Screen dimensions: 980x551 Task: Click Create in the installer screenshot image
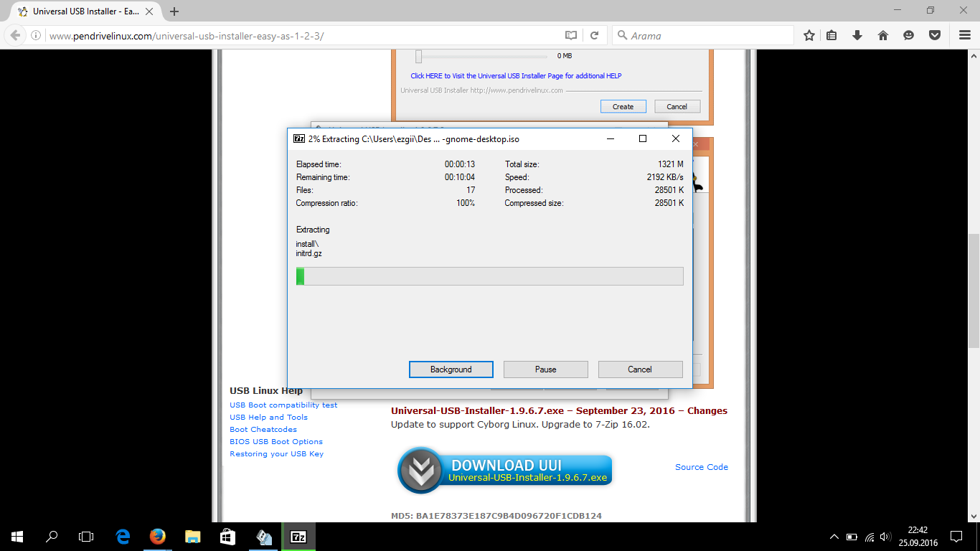[x=623, y=106]
